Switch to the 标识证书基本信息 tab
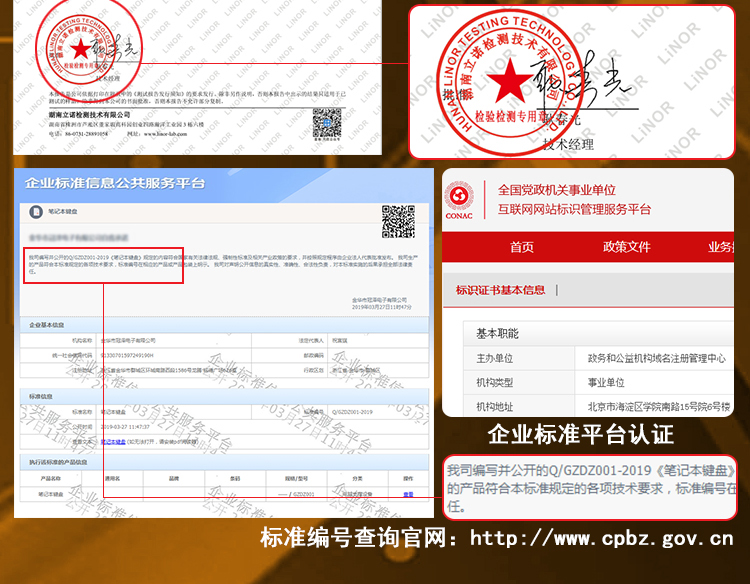Image resolution: width=750 pixels, height=584 pixels. 500,290
